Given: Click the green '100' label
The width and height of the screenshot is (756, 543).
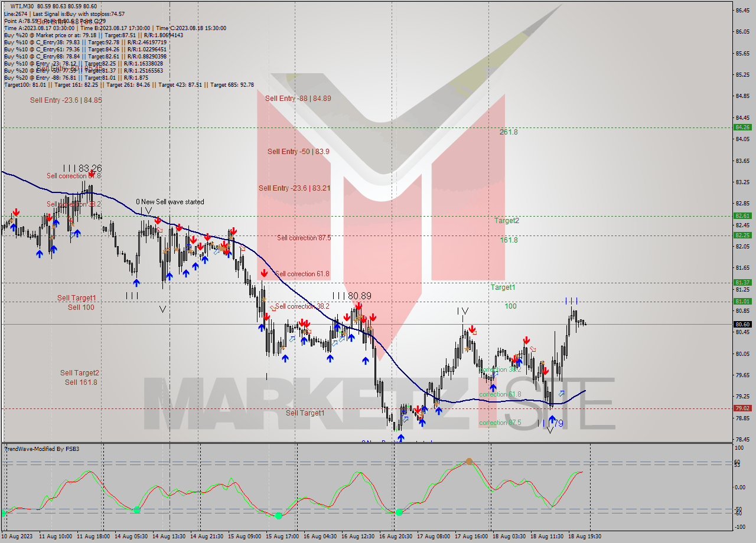Looking at the screenshot, I should (x=511, y=306).
